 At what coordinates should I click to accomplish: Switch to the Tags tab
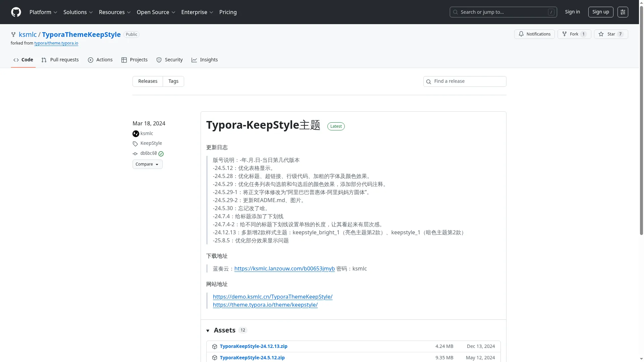pyautogui.click(x=173, y=81)
